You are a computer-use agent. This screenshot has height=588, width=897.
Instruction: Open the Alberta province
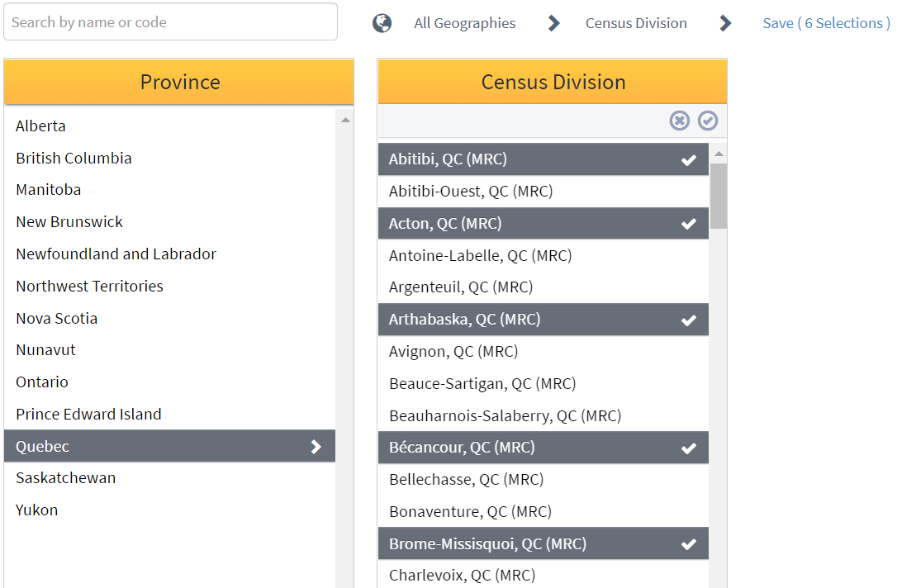pos(169,126)
